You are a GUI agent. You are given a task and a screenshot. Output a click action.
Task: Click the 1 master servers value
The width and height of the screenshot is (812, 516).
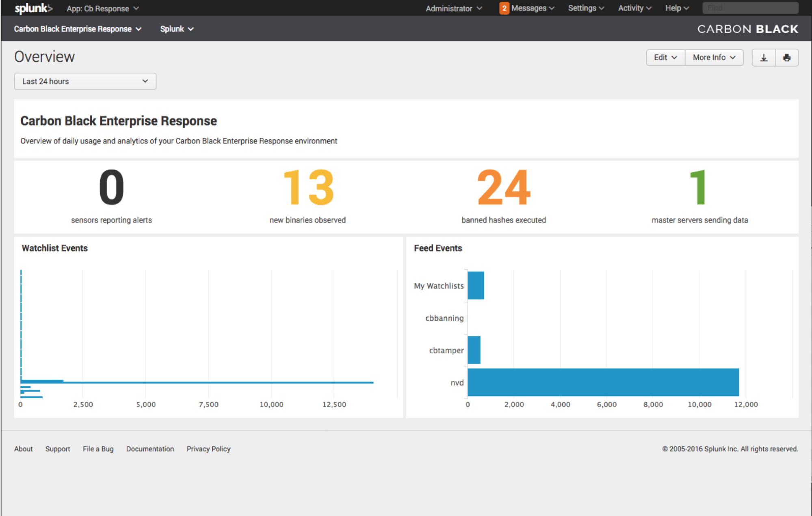point(699,187)
